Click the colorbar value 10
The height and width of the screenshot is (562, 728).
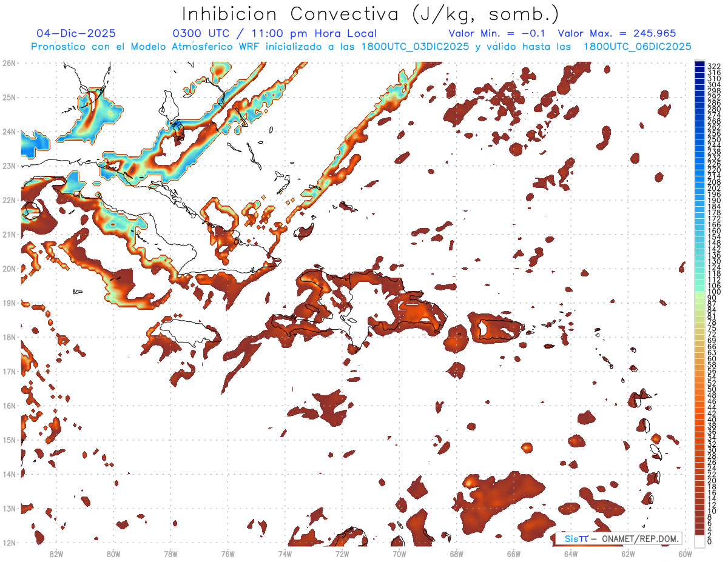(712, 511)
